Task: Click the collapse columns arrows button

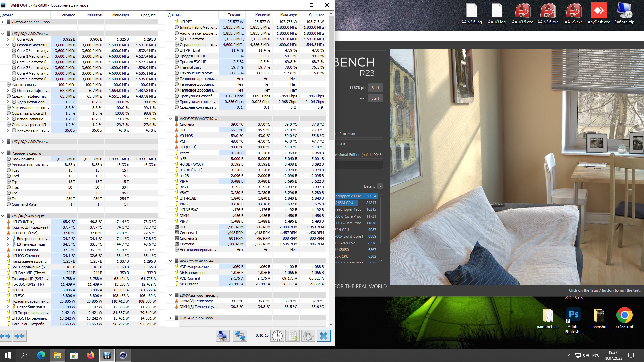Action: (19, 336)
